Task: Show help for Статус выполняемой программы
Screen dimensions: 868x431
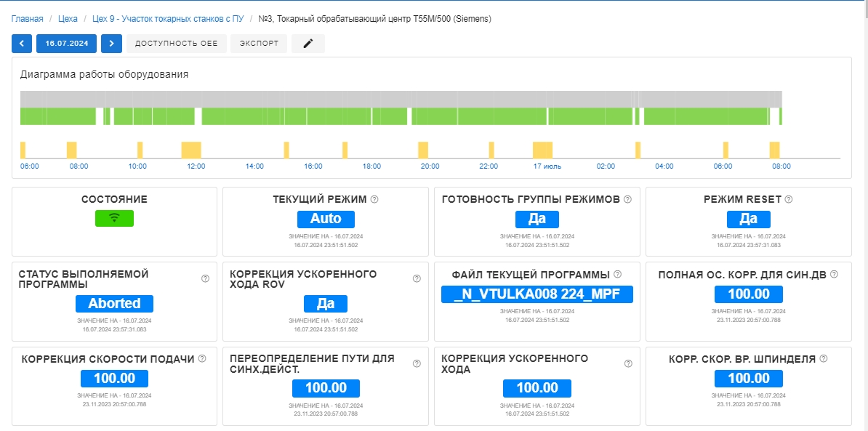Action: pos(205,278)
